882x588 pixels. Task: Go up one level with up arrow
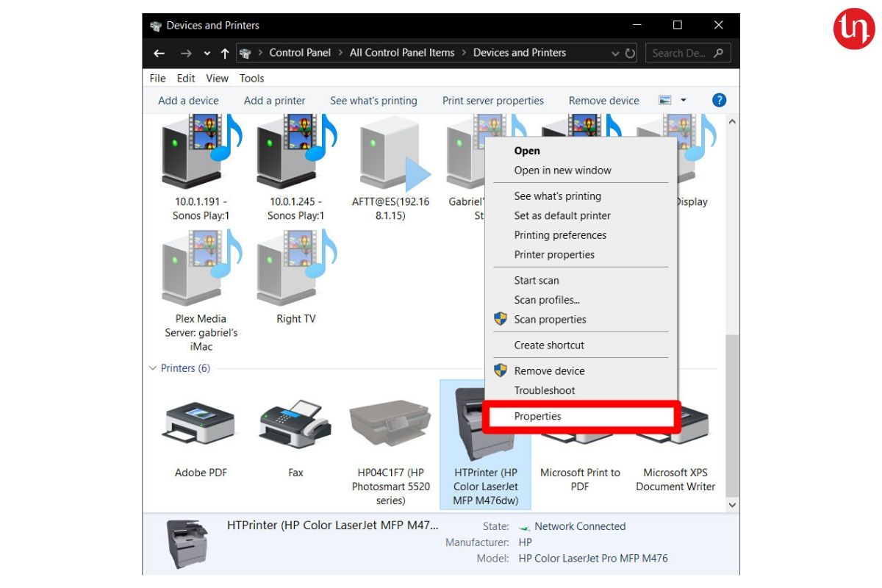click(225, 53)
